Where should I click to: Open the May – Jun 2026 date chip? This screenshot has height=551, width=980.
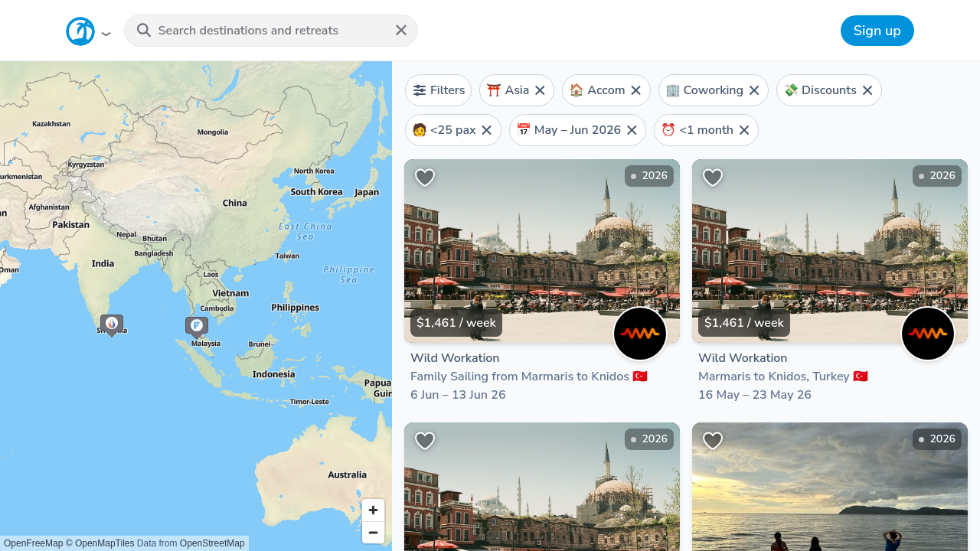point(577,130)
